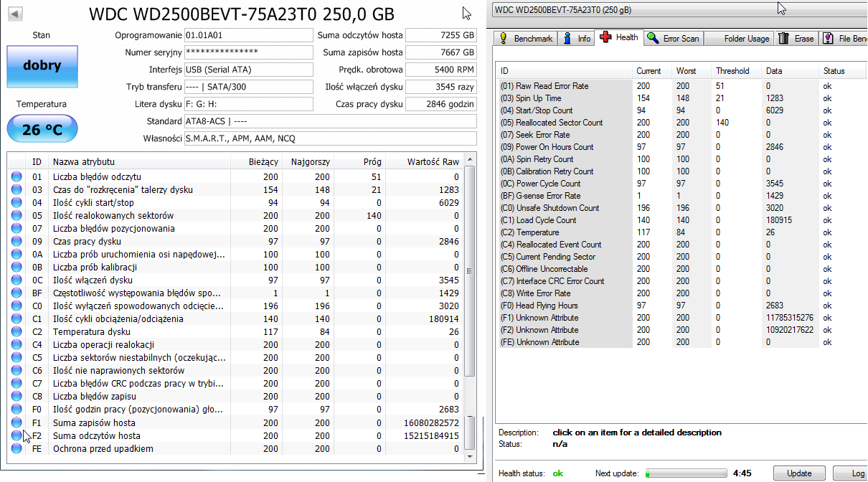Viewport: 868px width, 482px height.
Task: Open the File Benchmark tab
Action: pyautogui.click(x=844, y=39)
